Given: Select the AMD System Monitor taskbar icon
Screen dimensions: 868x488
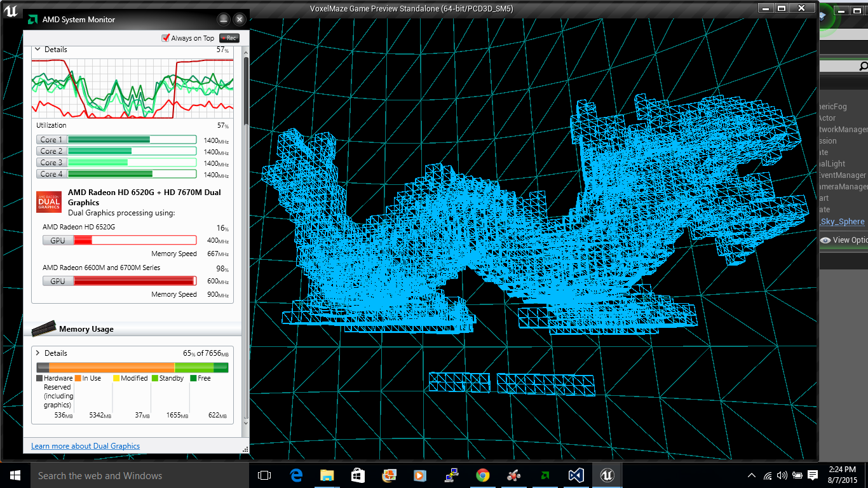Looking at the screenshot, I should tap(545, 475).
